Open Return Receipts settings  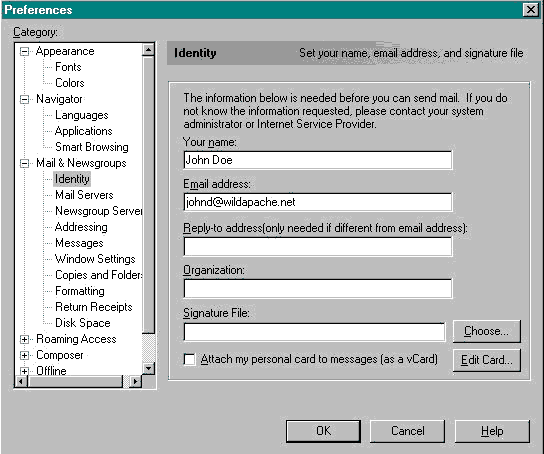(x=94, y=307)
